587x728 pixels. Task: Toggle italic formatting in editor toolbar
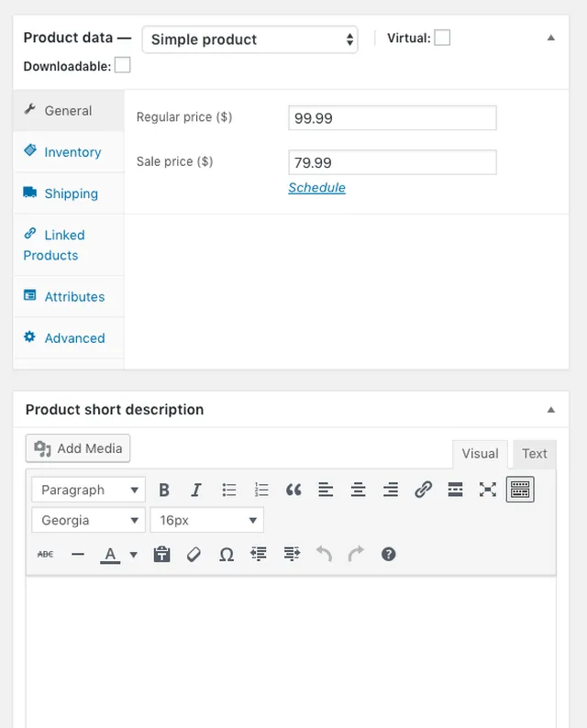(196, 490)
